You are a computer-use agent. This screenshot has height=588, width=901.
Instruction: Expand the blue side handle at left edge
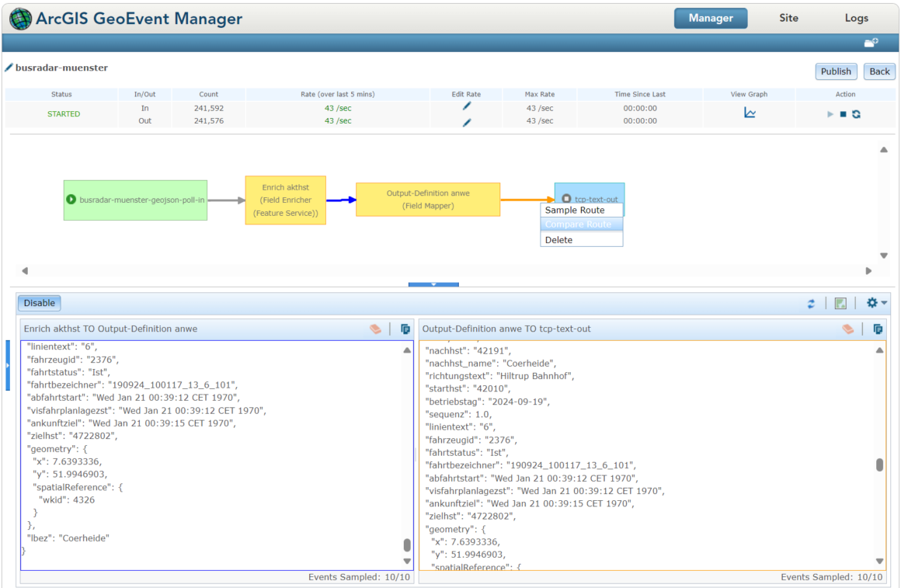[x=8, y=366]
